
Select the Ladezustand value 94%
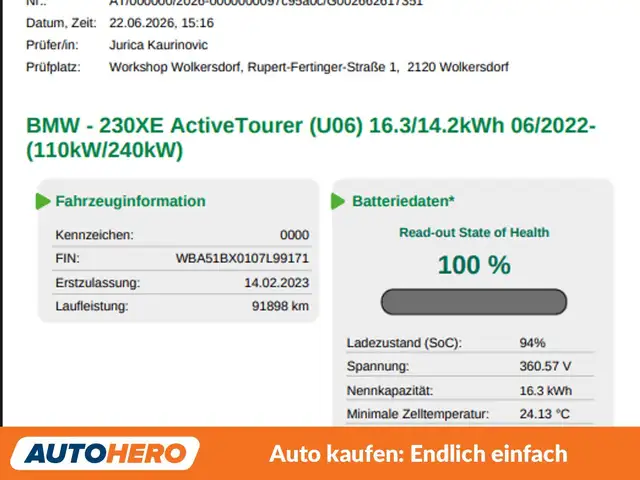532,343
